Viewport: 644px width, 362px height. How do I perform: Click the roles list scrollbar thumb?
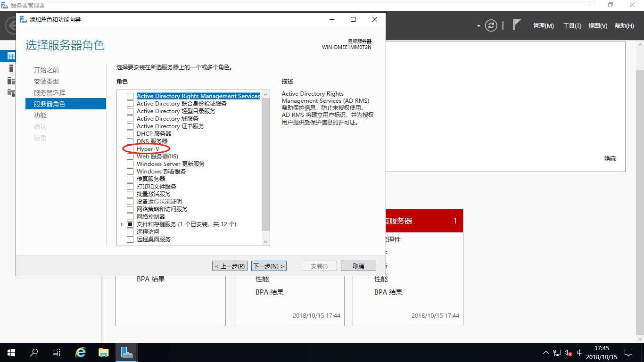click(x=266, y=165)
